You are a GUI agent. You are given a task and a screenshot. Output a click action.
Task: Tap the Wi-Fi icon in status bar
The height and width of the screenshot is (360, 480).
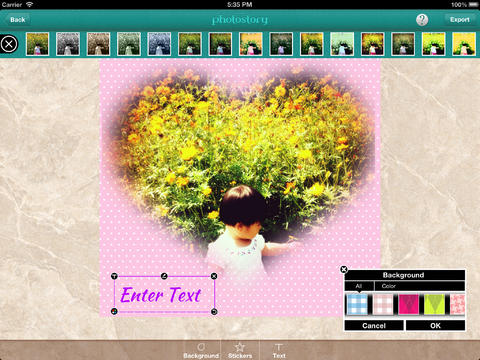point(30,4)
